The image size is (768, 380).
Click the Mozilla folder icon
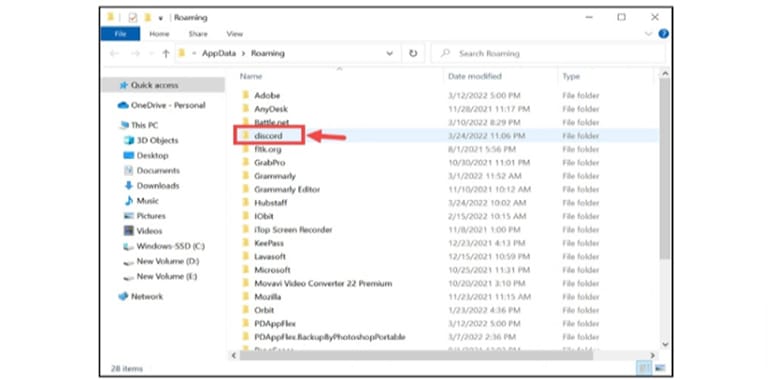pyautogui.click(x=246, y=297)
